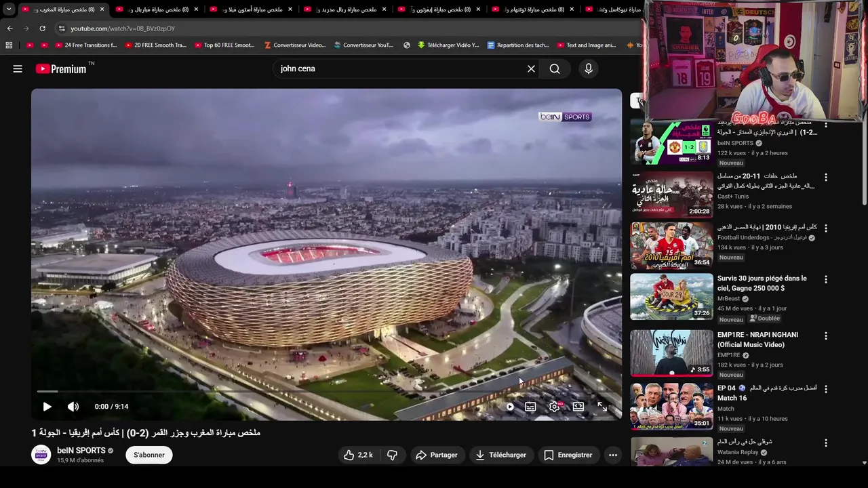Seek on the video progress bar
Image resolution: width=868 pixels, height=488 pixels.
(326, 391)
